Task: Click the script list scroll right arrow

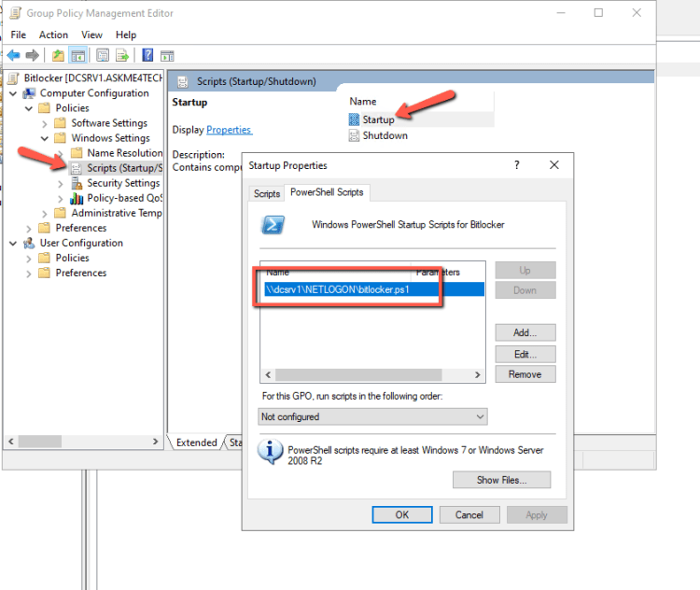Action: pos(477,374)
